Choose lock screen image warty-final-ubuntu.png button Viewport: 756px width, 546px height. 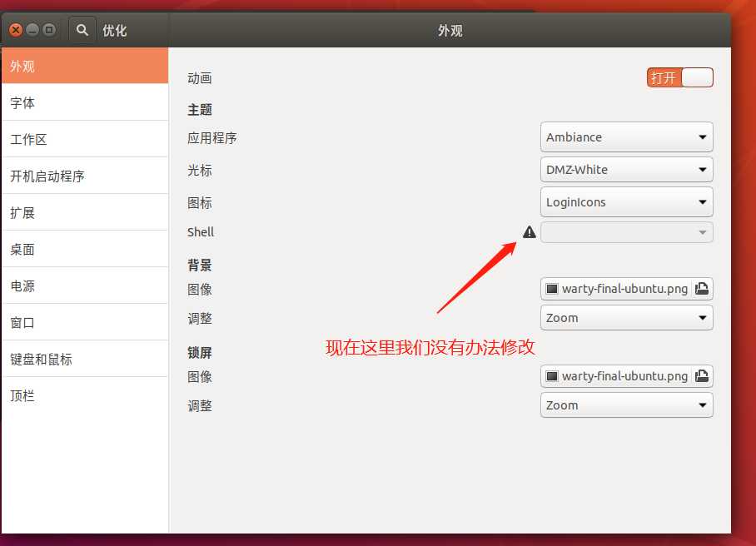(626, 376)
